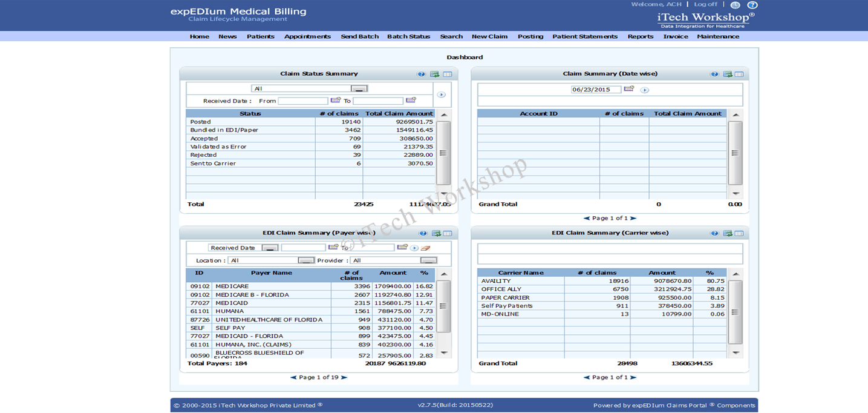Go to next page of Carrier wise summary
The height and width of the screenshot is (413, 868).
click(633, 377)
